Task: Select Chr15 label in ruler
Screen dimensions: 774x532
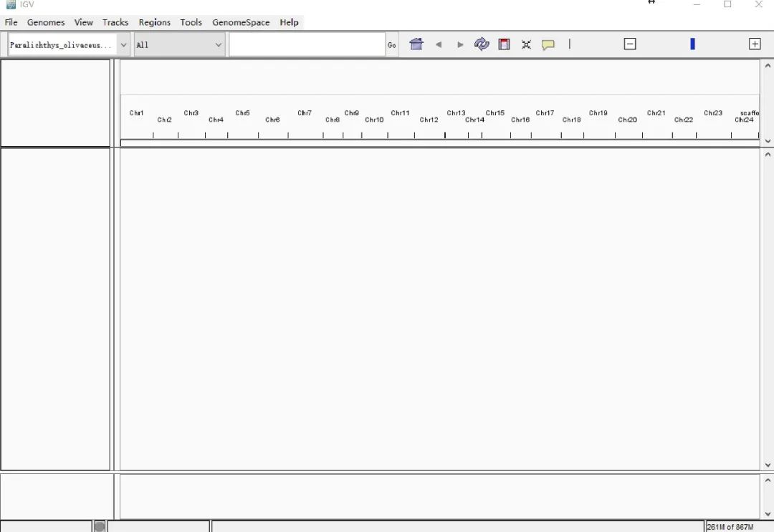Action: click(495, 113)
